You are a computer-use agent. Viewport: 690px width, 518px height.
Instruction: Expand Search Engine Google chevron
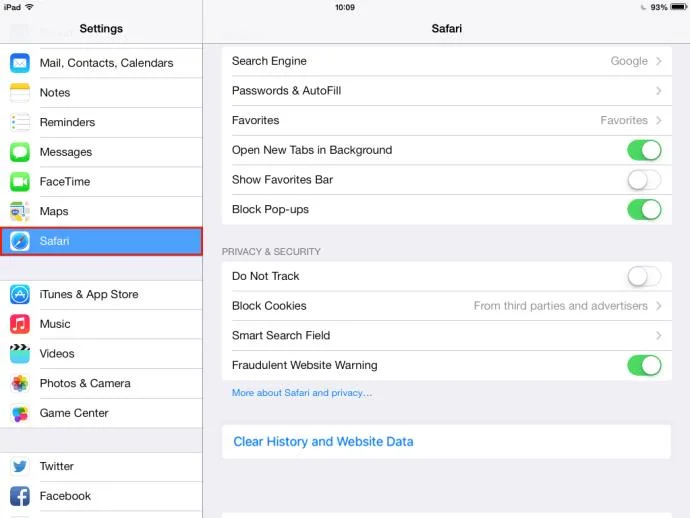click(x=659, y=61)
